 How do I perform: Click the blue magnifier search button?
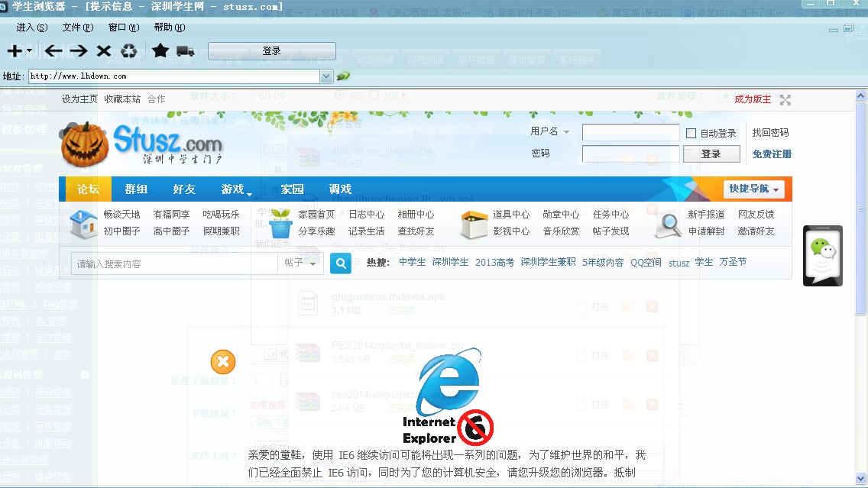[341, 263]
